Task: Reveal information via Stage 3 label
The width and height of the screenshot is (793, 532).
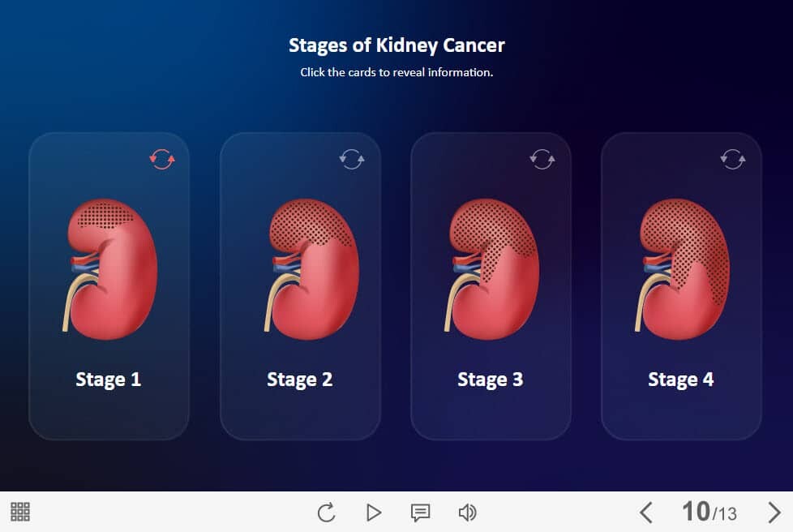Action: [x=491, y=380]
